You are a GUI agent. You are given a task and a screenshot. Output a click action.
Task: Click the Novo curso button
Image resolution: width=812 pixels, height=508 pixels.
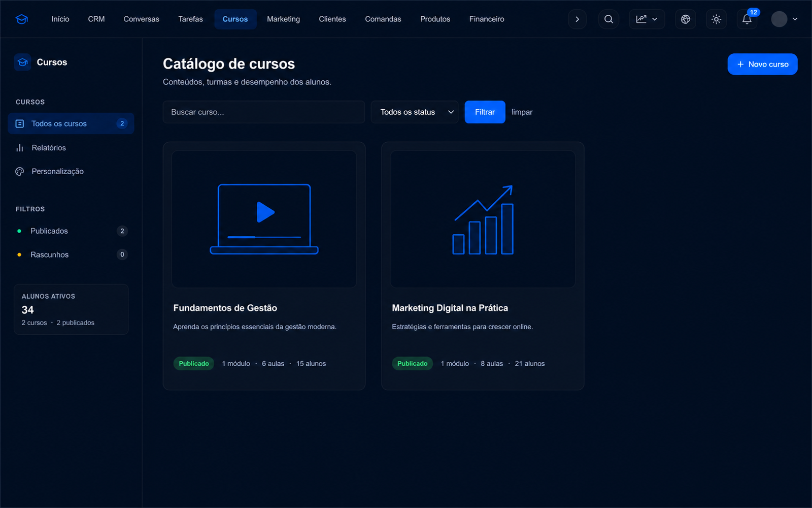click(762, 64)
